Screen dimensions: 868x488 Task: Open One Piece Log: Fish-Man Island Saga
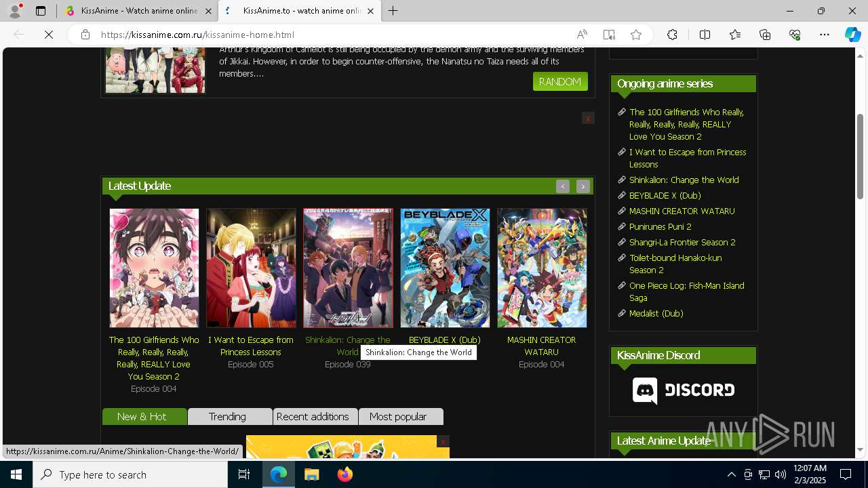click(686, 291)
